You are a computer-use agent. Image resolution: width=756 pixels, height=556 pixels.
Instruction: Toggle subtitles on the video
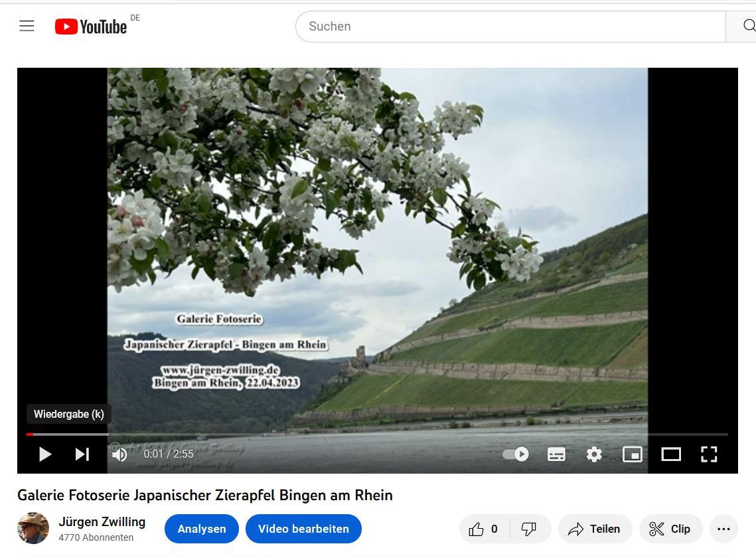pos(556,454)
